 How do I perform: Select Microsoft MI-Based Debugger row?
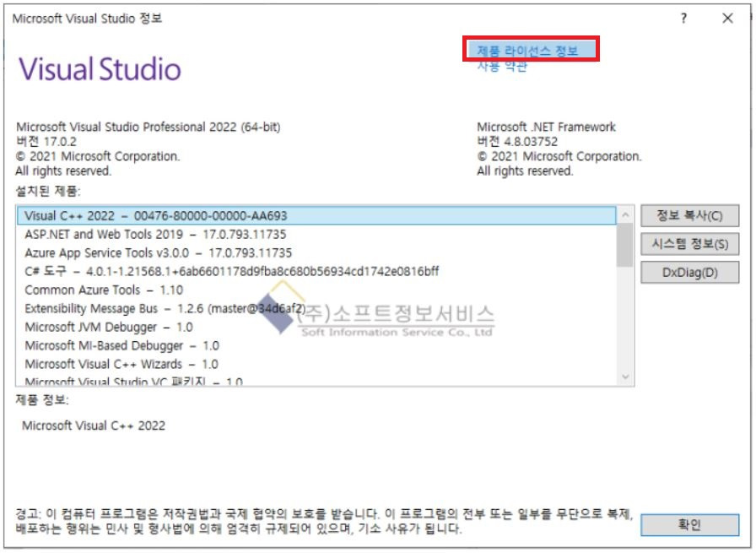[316, 345]
